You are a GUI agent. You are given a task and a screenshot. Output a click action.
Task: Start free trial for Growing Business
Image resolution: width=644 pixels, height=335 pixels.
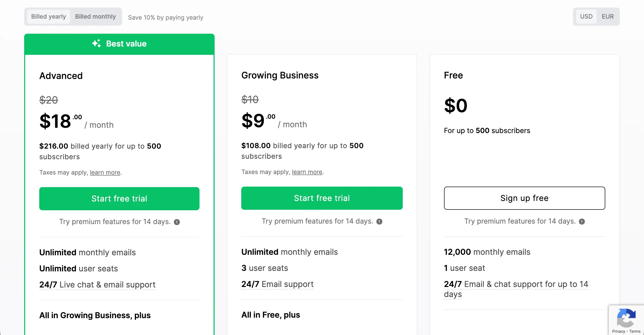[x=322, y=198]
